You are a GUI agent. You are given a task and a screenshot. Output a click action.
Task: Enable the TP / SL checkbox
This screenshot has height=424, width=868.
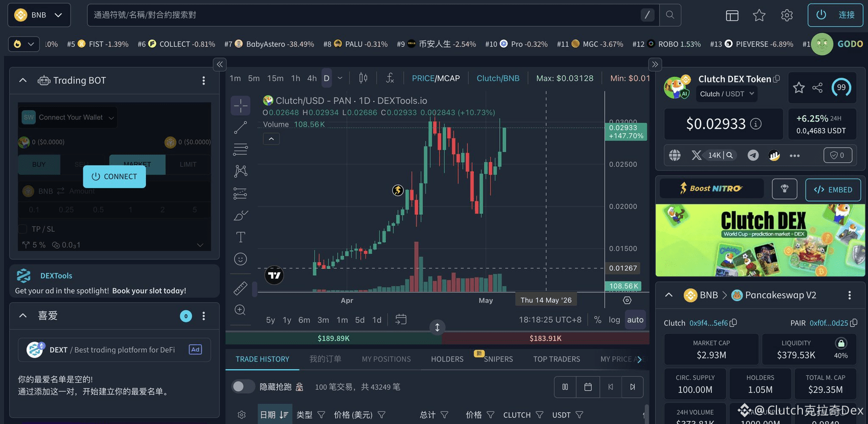tap(23, 229)
